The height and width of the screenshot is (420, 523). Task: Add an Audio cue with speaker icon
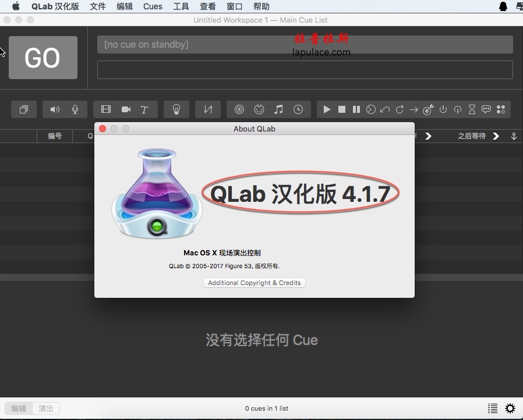pyautogui.click(x=55, y=109)
